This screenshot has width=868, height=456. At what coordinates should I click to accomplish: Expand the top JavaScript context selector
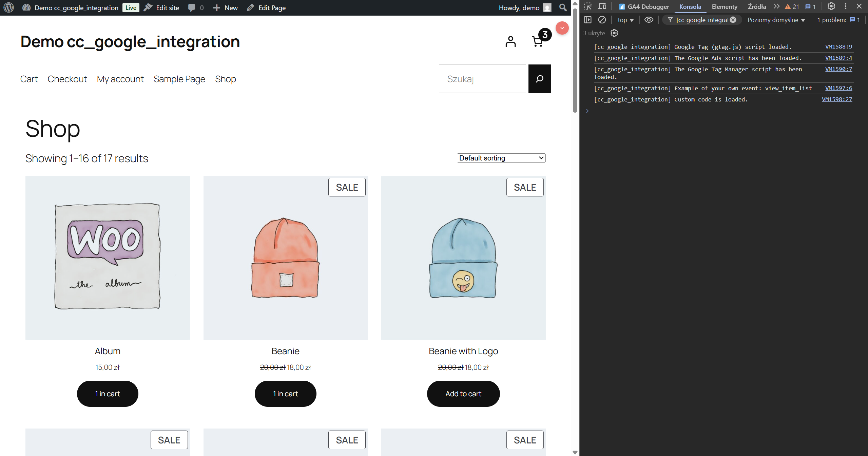click(625, 20)
